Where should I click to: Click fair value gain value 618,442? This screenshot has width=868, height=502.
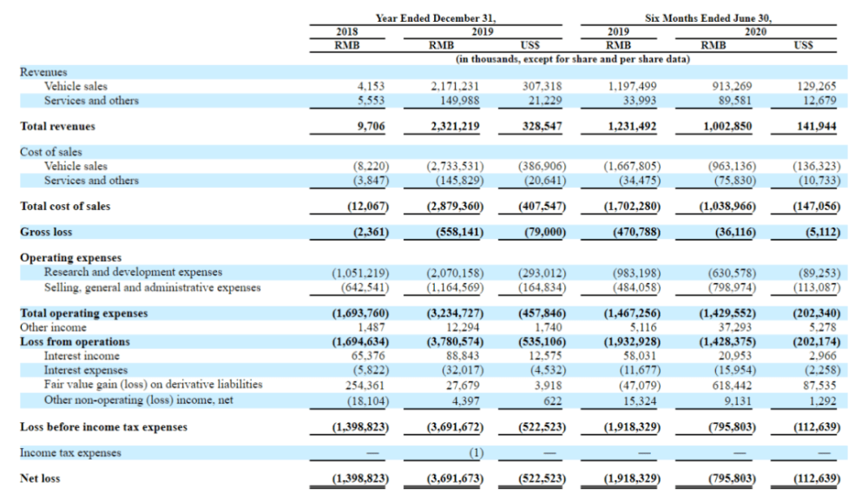point(732,386)
